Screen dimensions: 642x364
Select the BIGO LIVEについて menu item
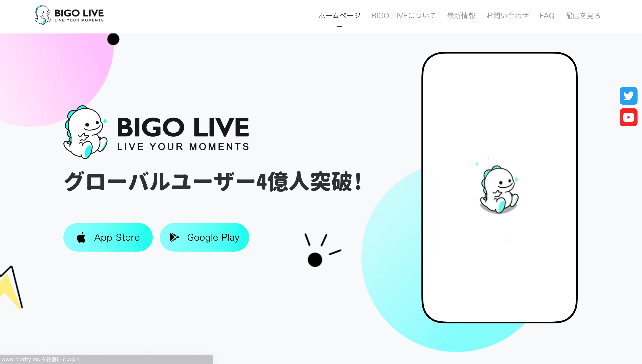click(x=403, y=15)
